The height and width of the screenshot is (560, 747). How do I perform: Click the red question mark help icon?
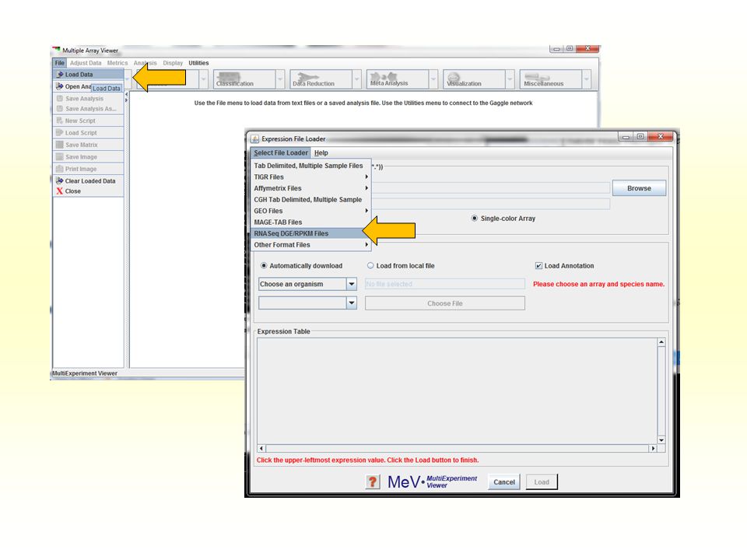[373, 482]
